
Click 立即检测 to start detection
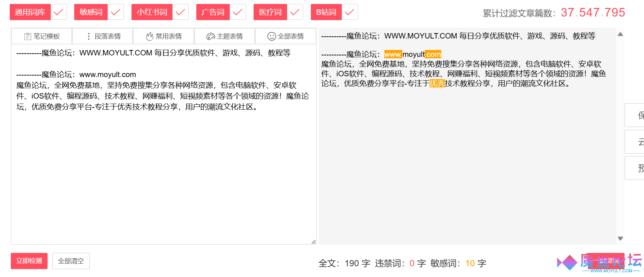(29, 261)
